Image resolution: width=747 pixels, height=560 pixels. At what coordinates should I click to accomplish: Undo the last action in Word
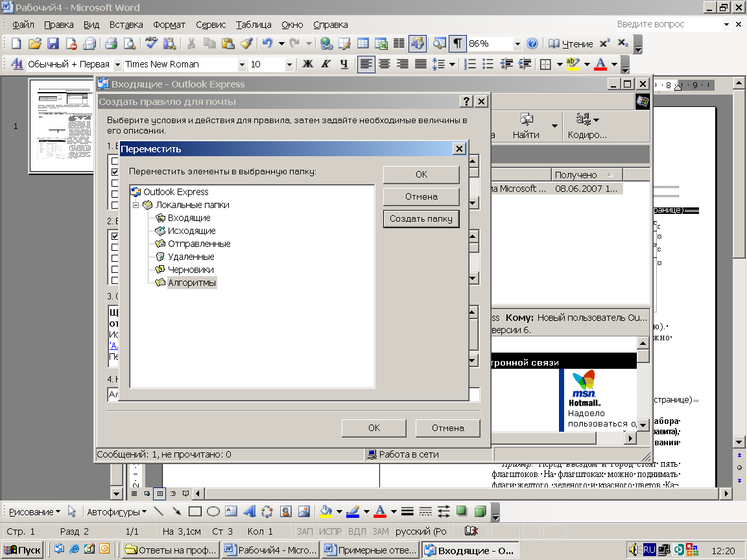pos(267,44)
